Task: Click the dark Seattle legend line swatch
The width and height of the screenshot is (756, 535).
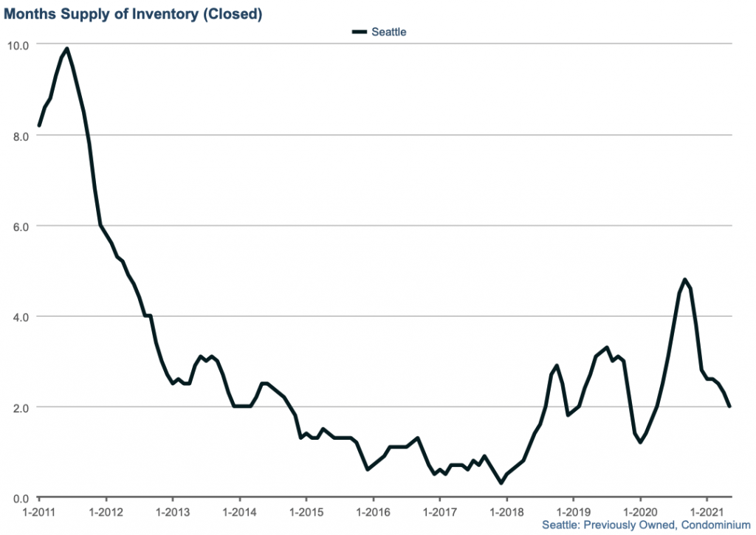Action: pos(360,32)
